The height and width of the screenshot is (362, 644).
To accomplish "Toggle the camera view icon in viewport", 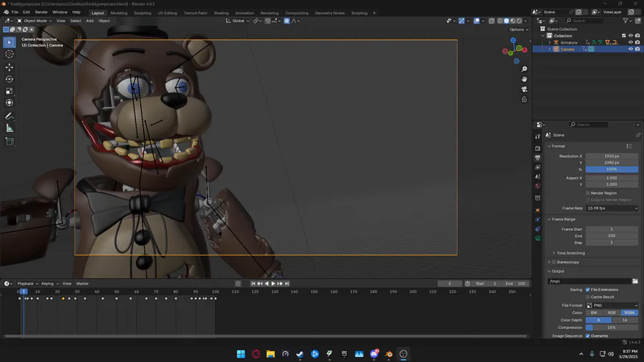I will (524, 89).
